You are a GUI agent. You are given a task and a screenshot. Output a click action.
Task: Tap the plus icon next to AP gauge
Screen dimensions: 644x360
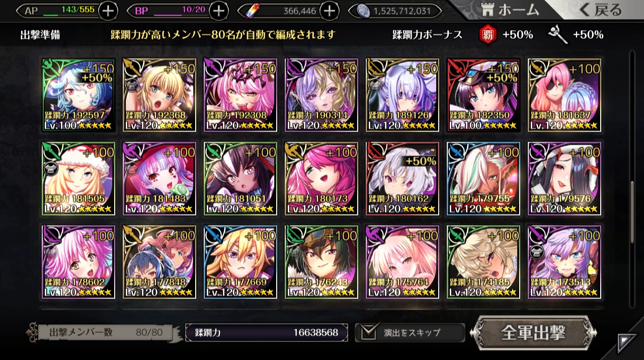pos(108,11)
